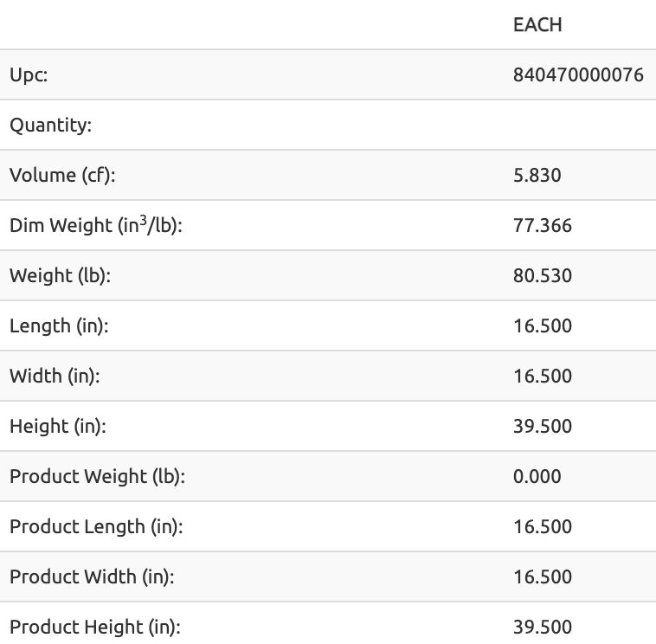Select the Product Weight value 0.000
This screenshot has width=656, height=644.
tap(537, 477)
